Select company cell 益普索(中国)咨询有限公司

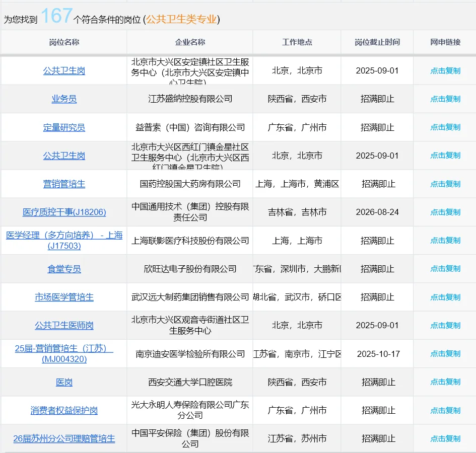click(x=190, y=127)
